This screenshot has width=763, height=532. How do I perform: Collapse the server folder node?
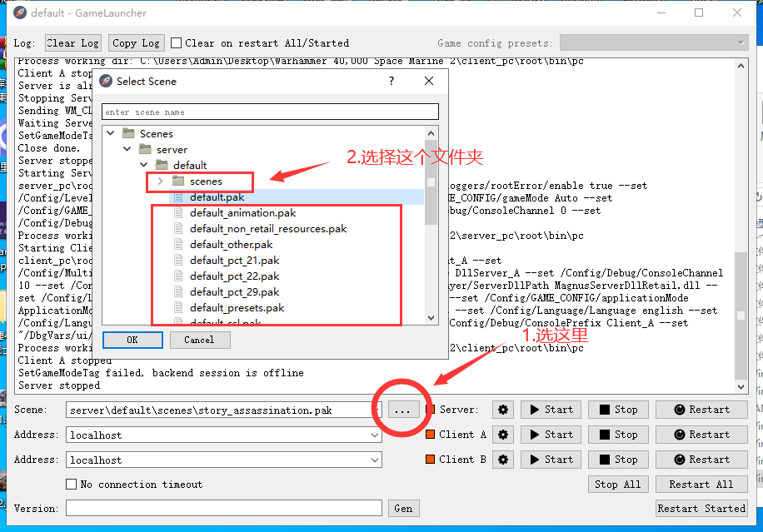tap(127, 149)
